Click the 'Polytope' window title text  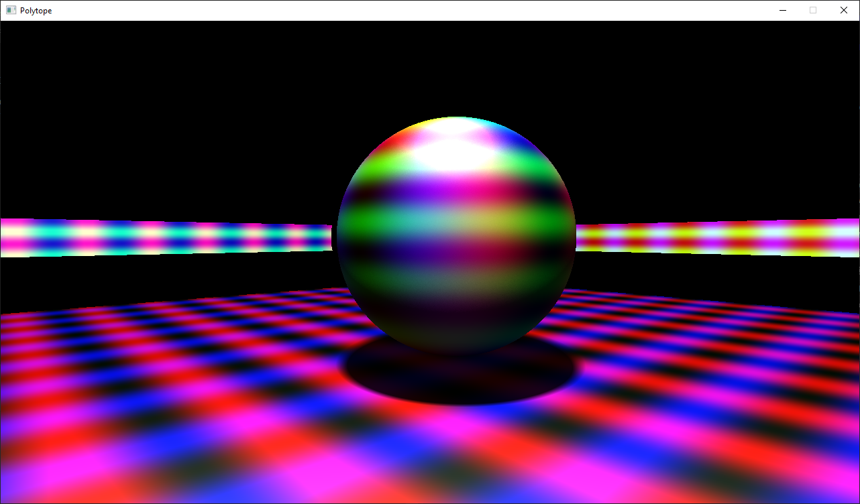[36, 11]
